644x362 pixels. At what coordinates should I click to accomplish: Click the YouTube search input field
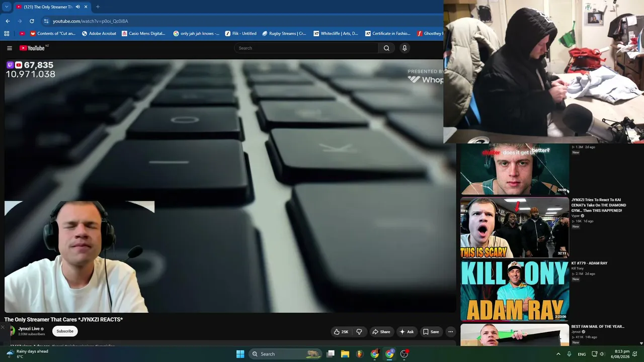(306, 48)
